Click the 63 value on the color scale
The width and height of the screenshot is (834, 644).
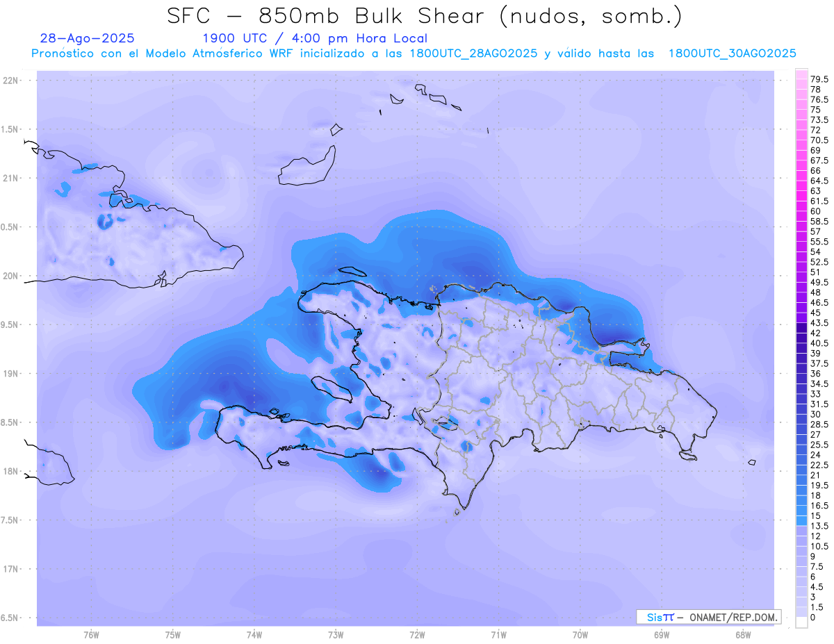(x=816, y=190)
